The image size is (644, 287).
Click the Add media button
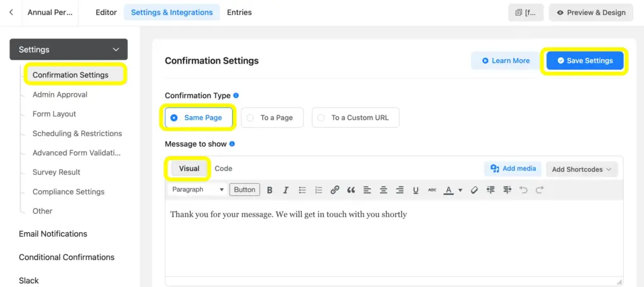(x=513, y=169)
